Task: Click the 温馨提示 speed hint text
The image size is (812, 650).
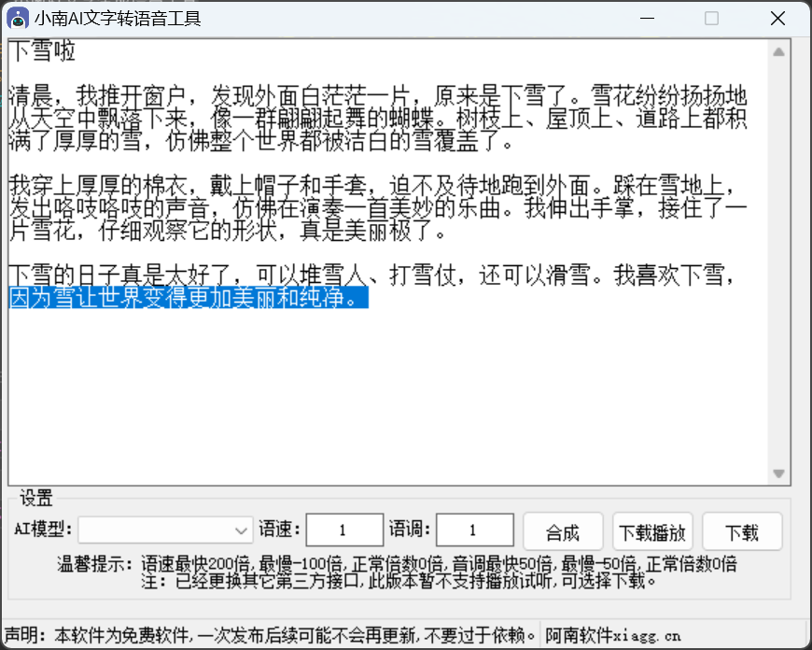Action: pyautogui.click(x=398, y=563)
